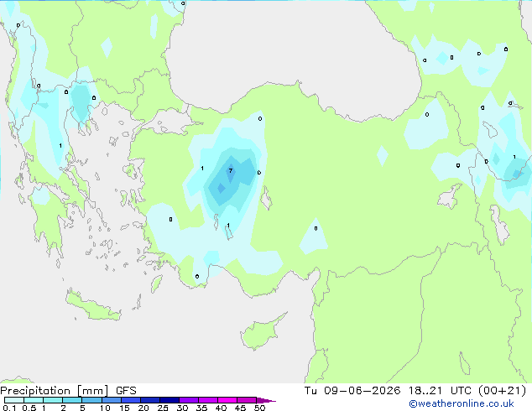Click the "18..21 UTC" time text

(440, 391)
